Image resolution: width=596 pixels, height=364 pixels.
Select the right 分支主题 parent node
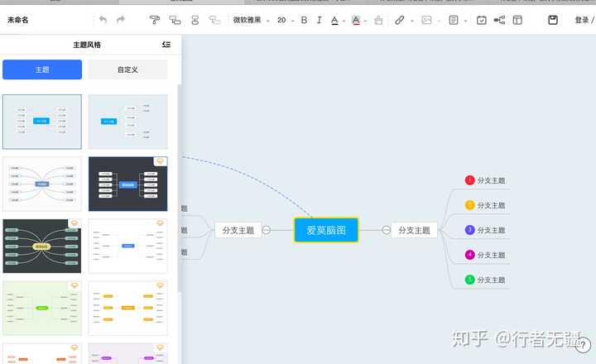415,230
